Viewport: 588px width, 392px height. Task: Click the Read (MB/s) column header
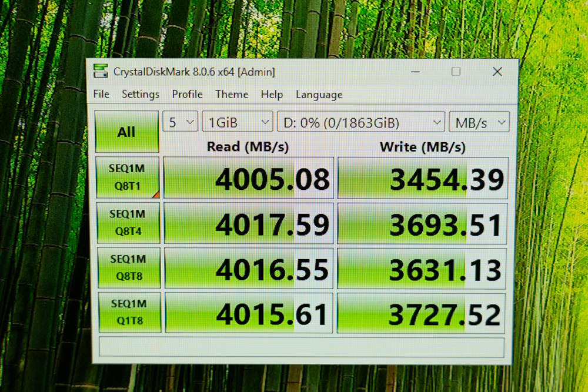pos(248,146)
